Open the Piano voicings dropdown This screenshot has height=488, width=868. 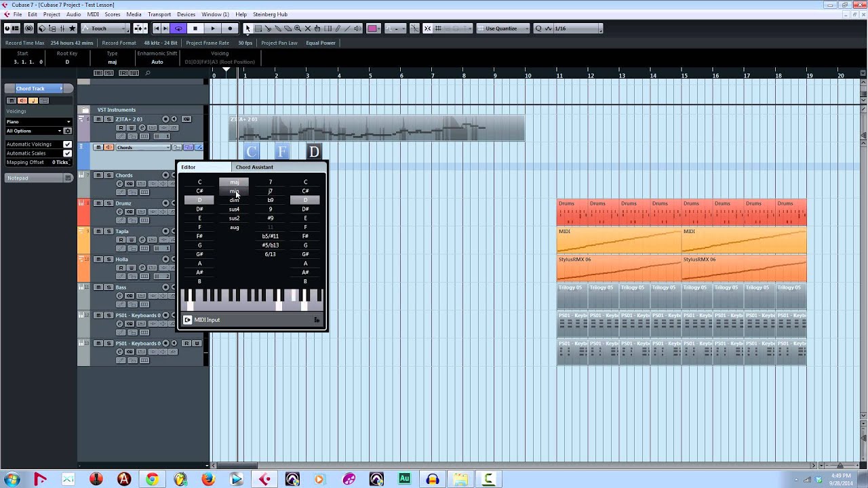tap(38, 122)
